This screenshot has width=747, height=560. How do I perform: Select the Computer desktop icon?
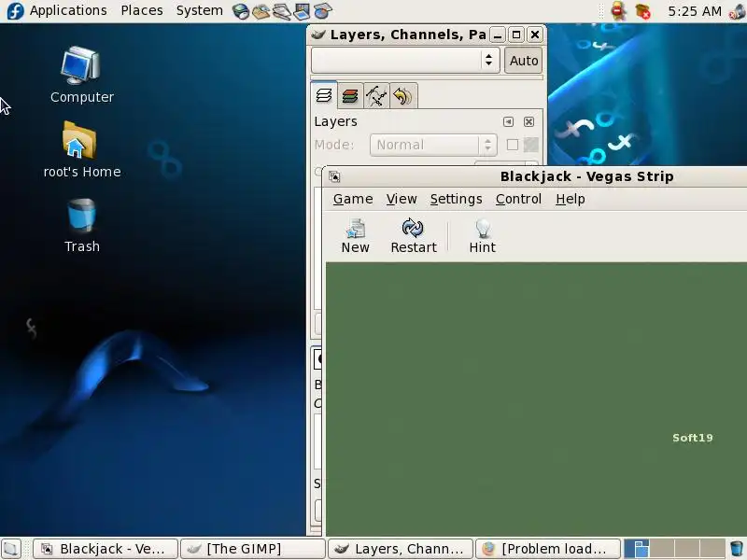(x=81, y=75)
